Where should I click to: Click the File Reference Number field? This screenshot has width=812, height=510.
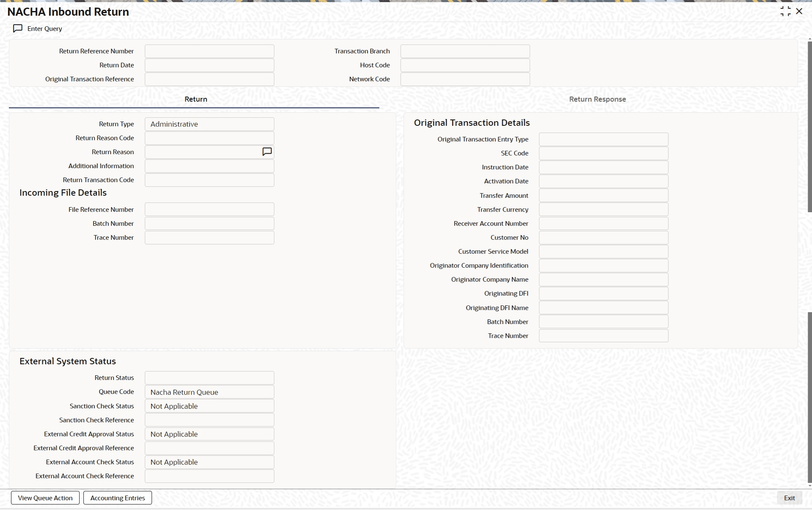(210, 209)
